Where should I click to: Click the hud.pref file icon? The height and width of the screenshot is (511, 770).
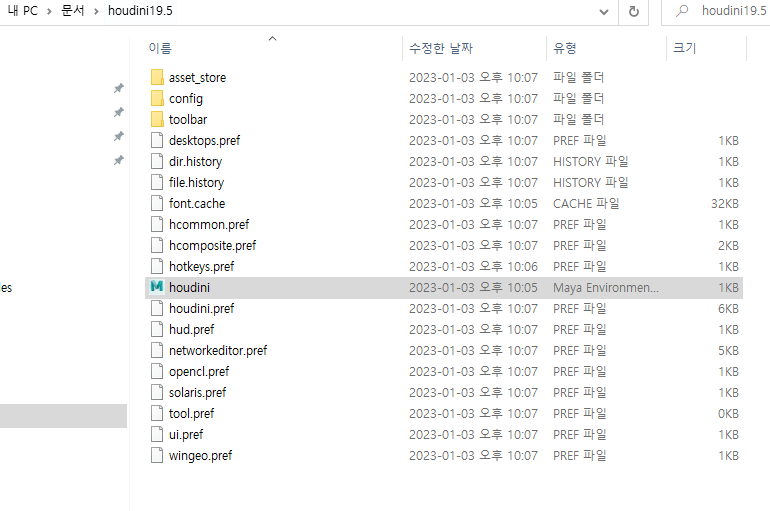[157, 329]
